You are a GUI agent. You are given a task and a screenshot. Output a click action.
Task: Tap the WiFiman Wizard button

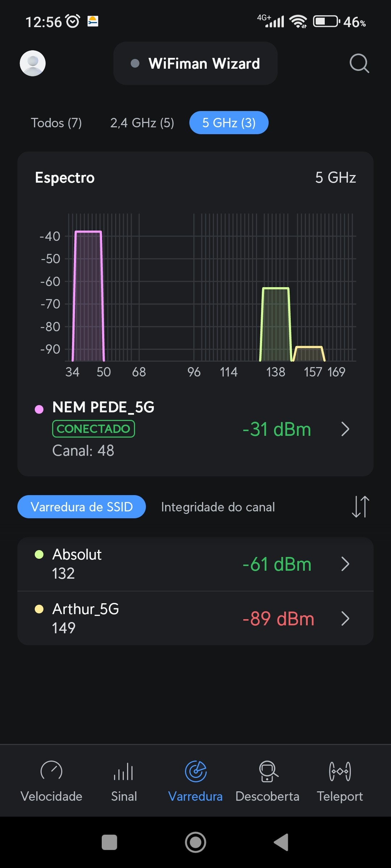tap(195, 64)
